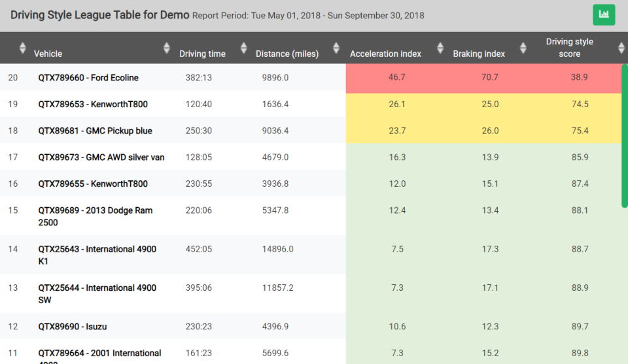Click the Acceleration index header text
Image resolution: width=628 pixels, height=364 pixels.
point(385,54)
